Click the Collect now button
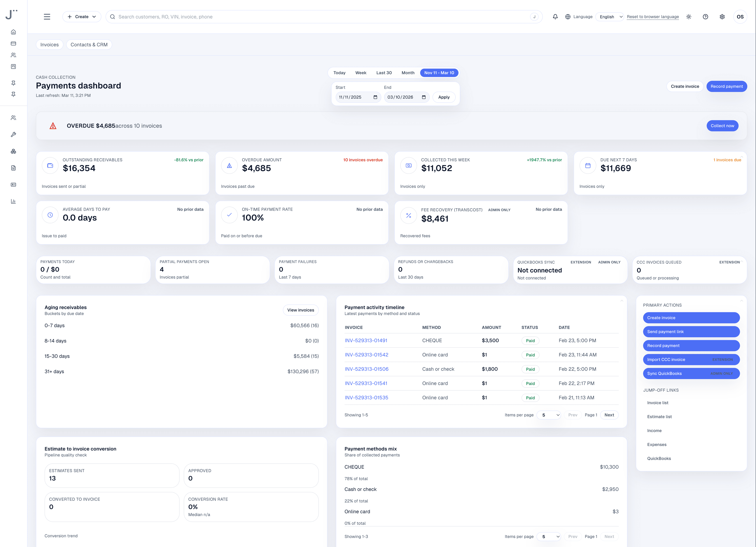 tap(722, 126)
